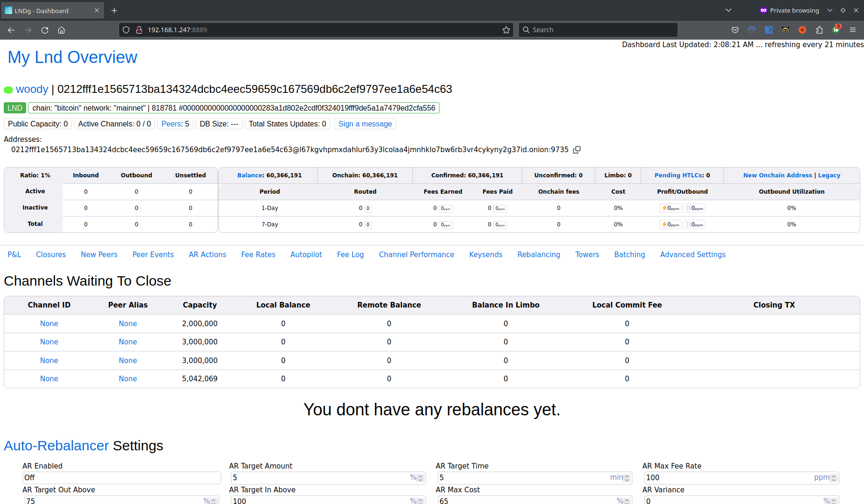Image resolution: width=864 pixels, height=504 pixels.
Task: Click the site security padlock icon
Action: click(139, 30)
